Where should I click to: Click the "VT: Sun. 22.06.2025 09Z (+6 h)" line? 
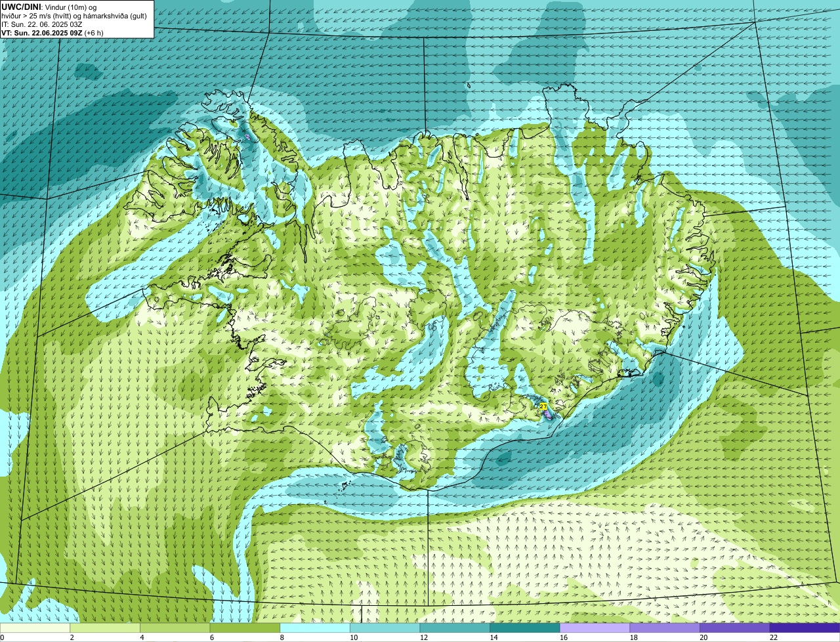(x=52, y=32)
